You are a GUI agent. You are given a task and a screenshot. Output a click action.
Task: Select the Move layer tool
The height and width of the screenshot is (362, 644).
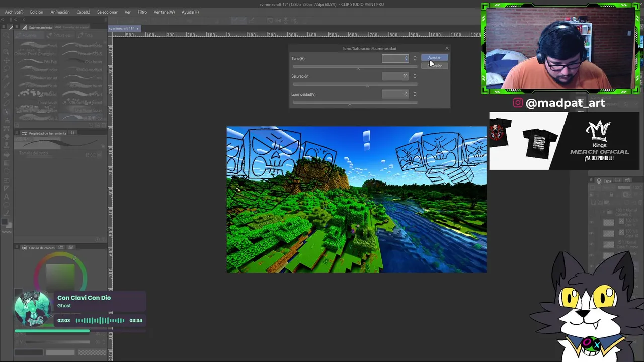(6, 61)
